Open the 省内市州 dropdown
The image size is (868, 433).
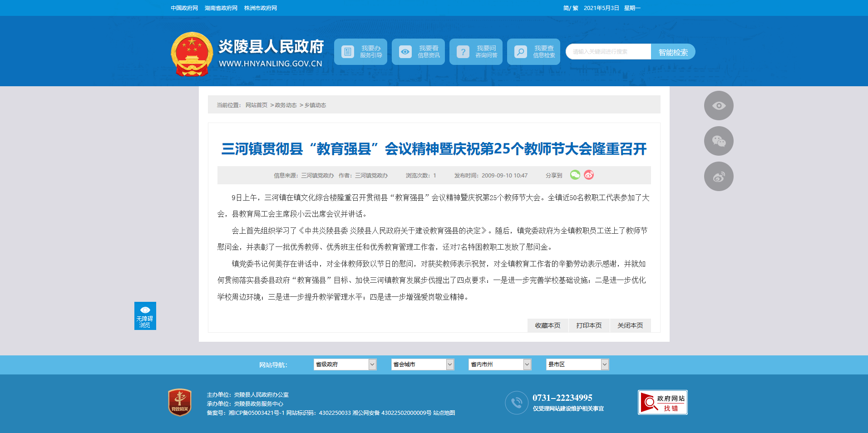point(499,364)
